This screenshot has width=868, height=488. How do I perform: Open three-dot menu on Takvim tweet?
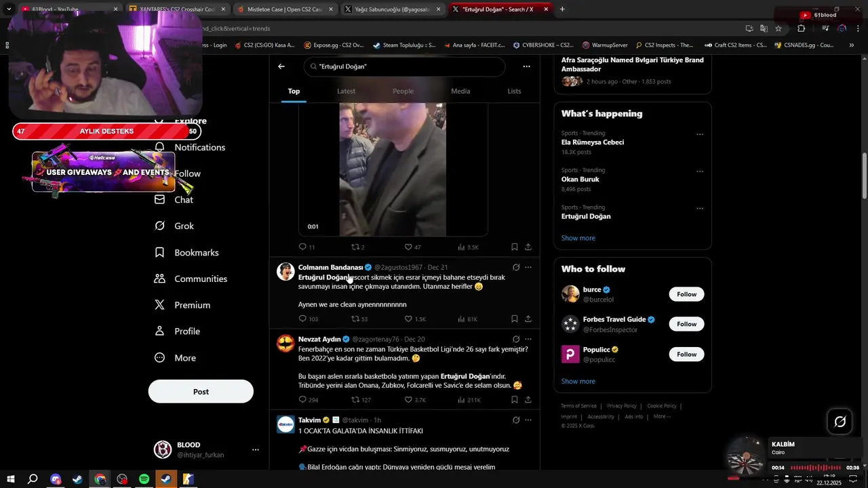point(528,420)
